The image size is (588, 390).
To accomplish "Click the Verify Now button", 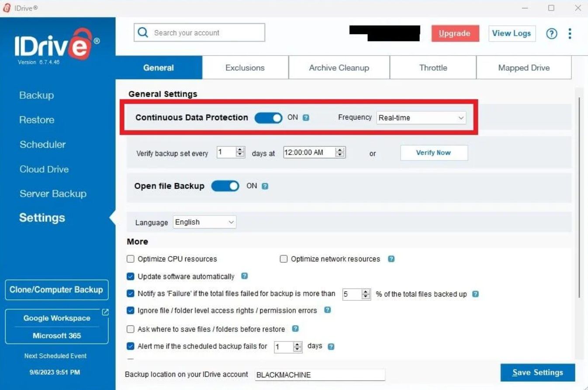I will (434, 153).
